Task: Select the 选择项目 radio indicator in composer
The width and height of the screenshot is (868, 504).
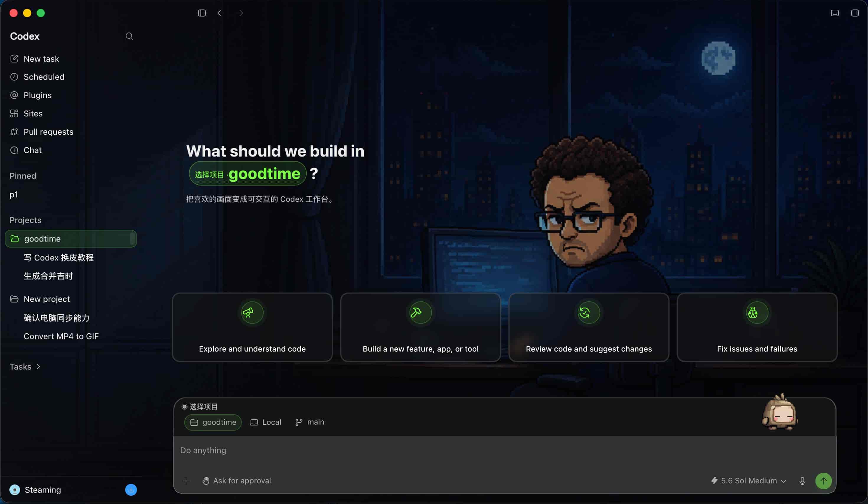Action: click(184, 407)
